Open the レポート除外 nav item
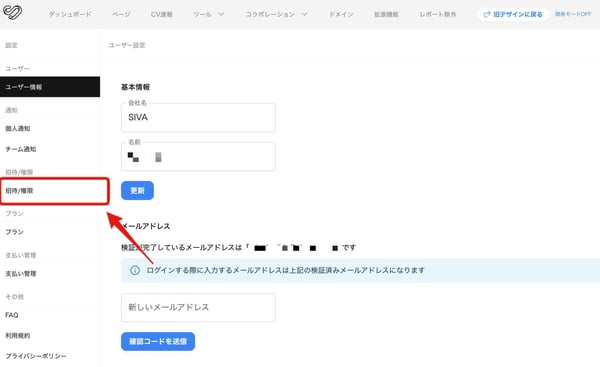 coord(437,15)
